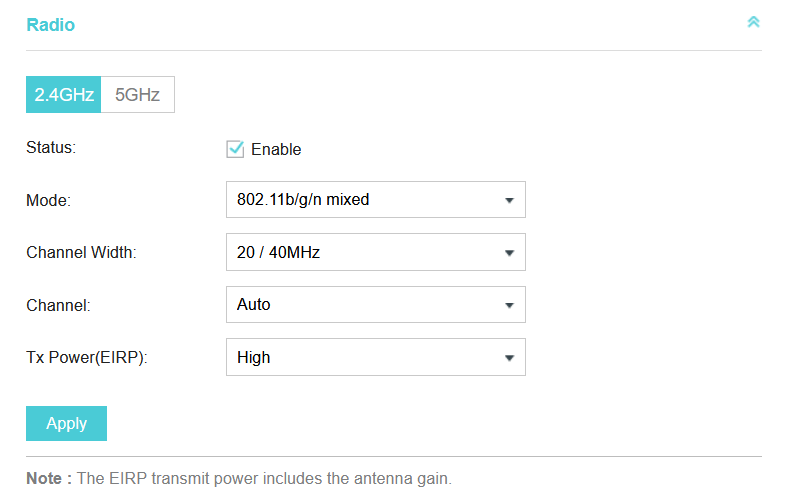Click the Channel Width field label

81,253
